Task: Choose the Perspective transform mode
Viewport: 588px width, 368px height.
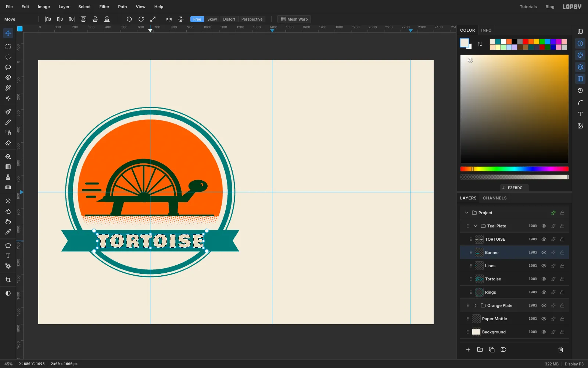Action: click(x=252, y=19)
